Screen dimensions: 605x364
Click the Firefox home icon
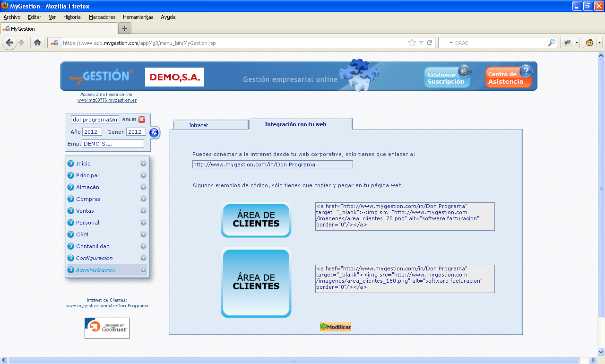[x=37, y=43]
